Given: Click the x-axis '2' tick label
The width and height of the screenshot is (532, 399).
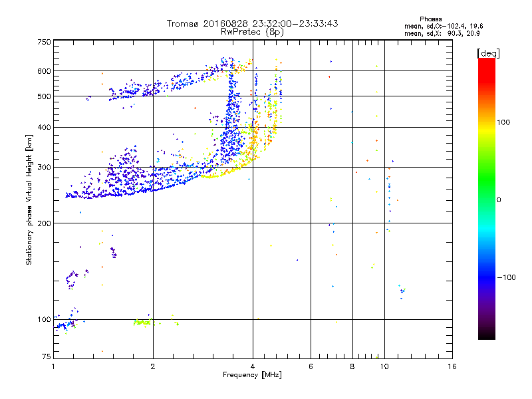Looking at the screenshot, I should click(153, 366).
